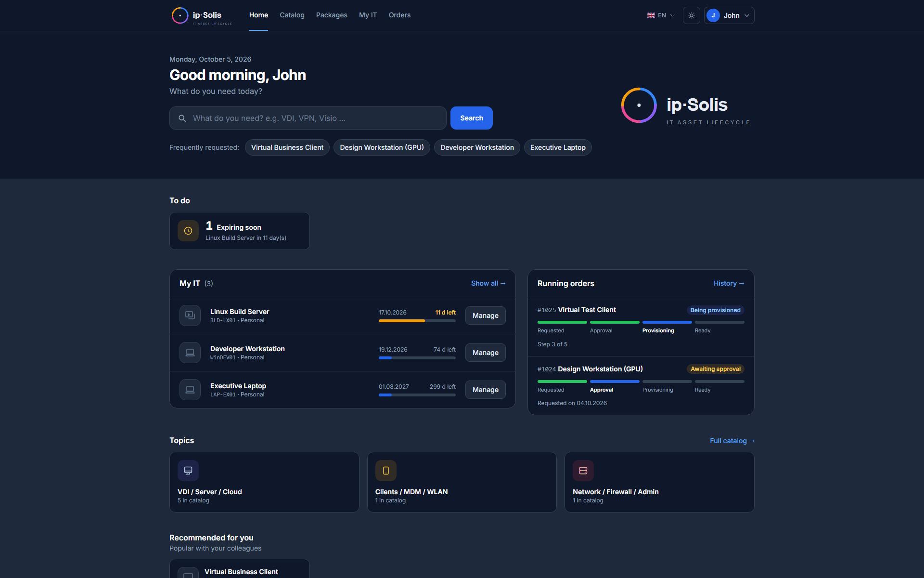Screen dimensions: 924x578
Task: Open the John user account menu
Action: point(729,15)
